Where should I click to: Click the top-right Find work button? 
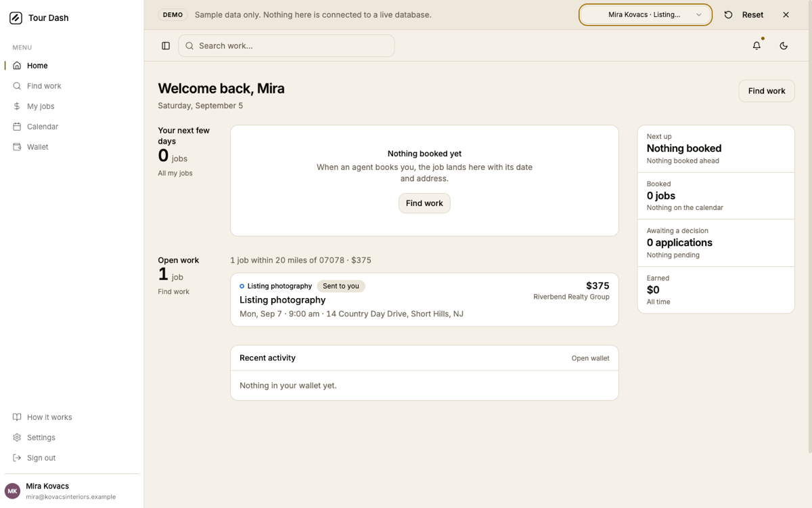[x=767, y=91]
